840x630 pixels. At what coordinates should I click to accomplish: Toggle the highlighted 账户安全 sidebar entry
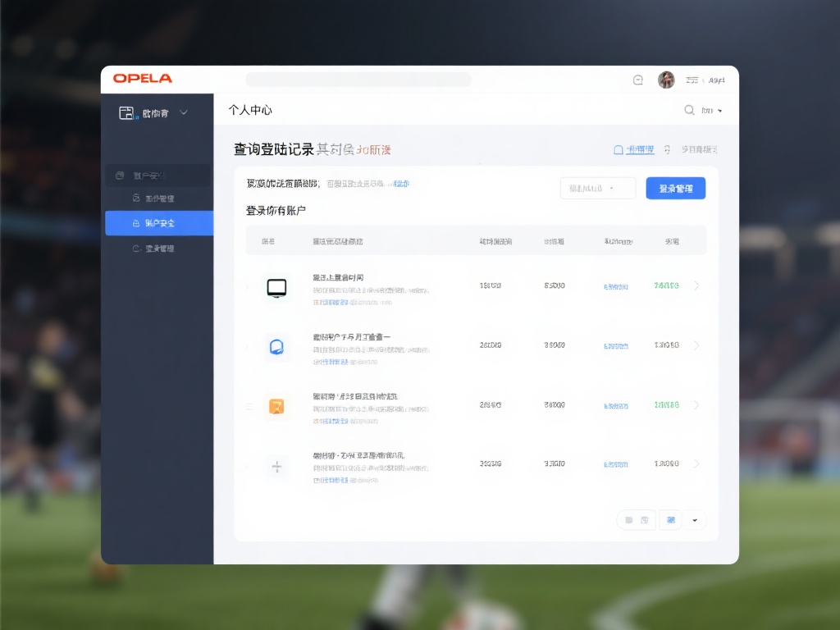(x=159, y=222)
